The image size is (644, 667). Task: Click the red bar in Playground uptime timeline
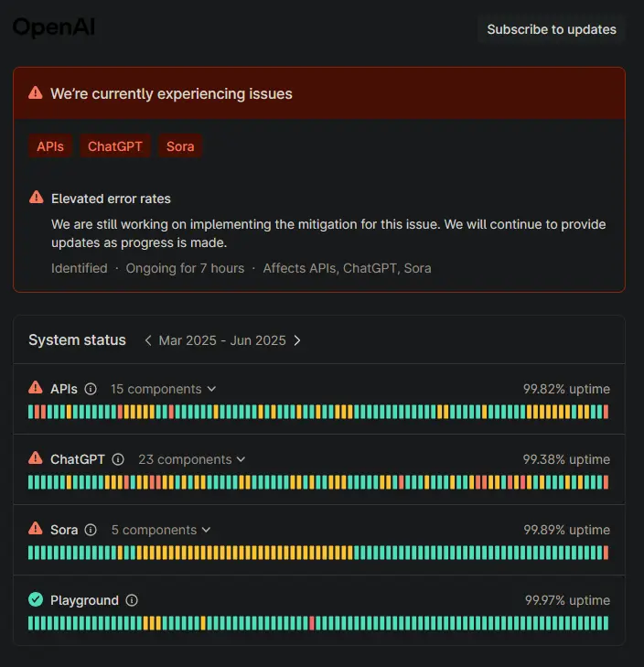[x=312, y=623]
